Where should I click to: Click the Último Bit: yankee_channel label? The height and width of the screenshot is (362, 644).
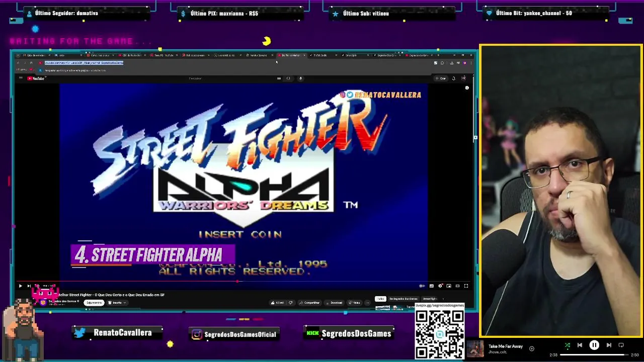pyautogui.click(x=534, y=13)
